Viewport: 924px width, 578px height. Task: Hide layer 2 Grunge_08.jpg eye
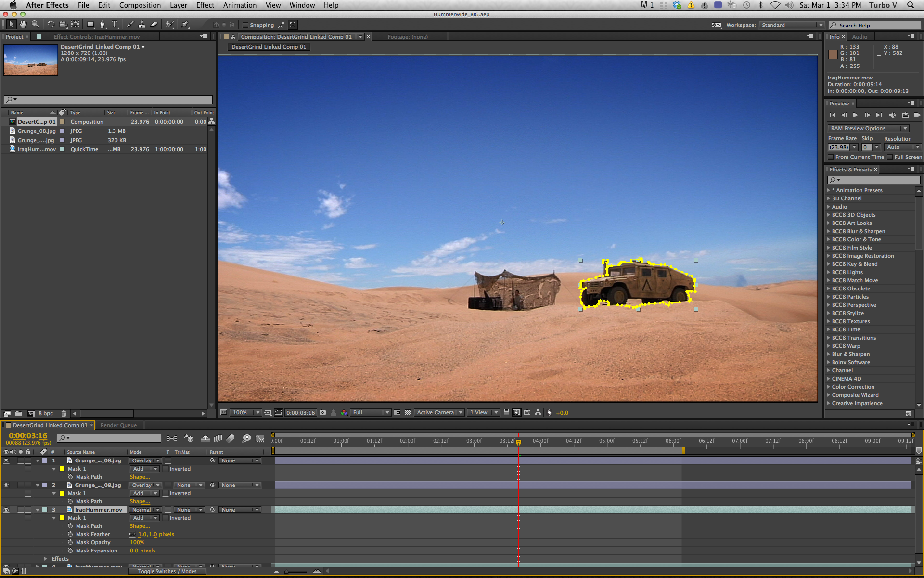click(x=6, y=486)
